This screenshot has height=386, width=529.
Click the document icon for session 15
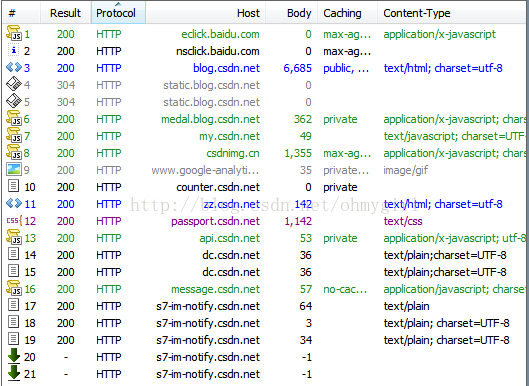pyautogui.click(x=13, y=271)
